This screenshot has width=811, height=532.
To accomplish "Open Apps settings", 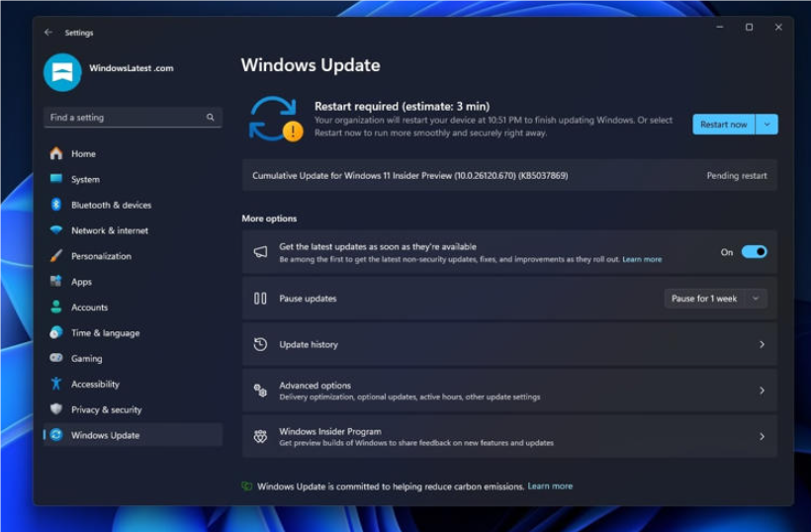I will click(134, 282).
